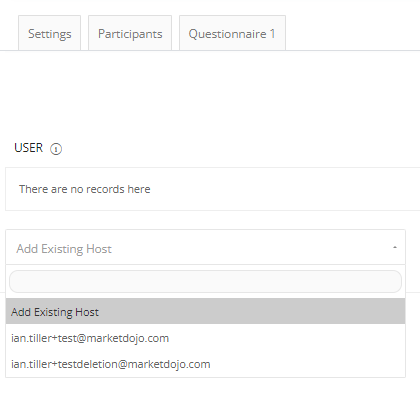This screenshot has height=393, width=420.
Task: Click the empty user records panel
Action: pos(213,189)
